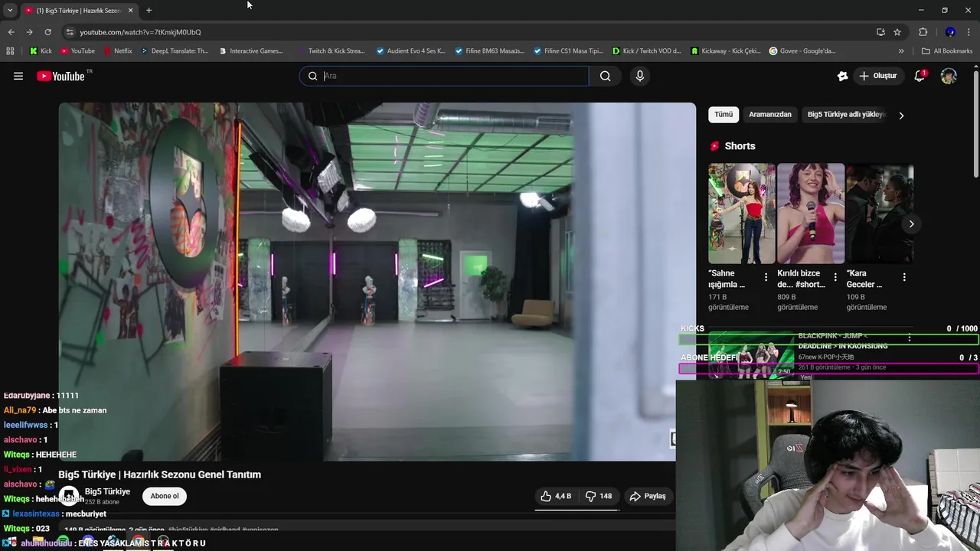Open the Kick bookmark

[x=41, y=51]
